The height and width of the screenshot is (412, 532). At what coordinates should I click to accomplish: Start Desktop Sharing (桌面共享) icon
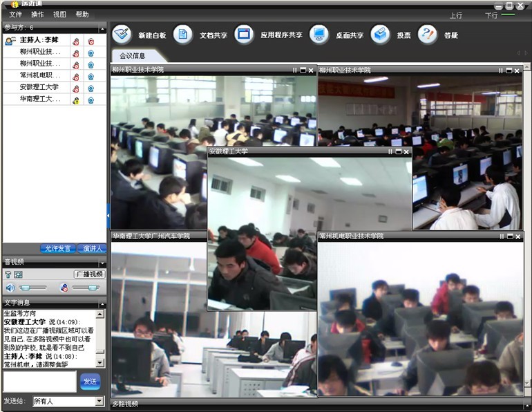click(319, 34)
